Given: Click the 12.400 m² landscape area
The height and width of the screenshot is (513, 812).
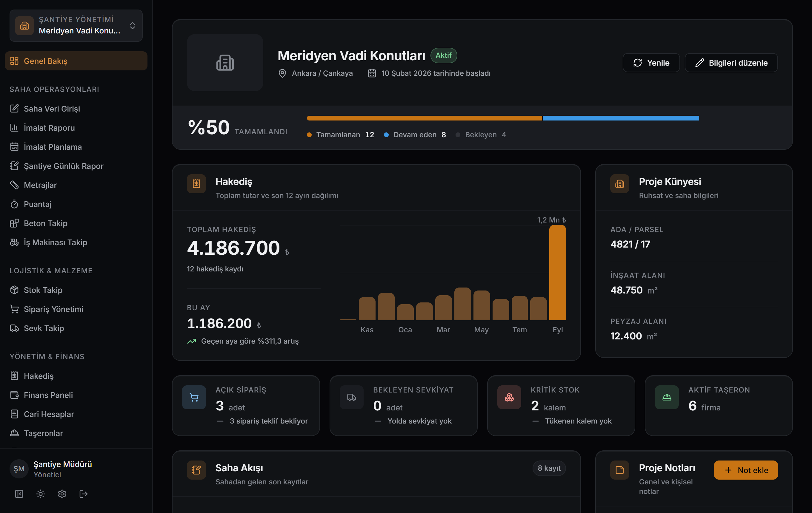Looking at the screenshot, I should (x=633, y=336).
